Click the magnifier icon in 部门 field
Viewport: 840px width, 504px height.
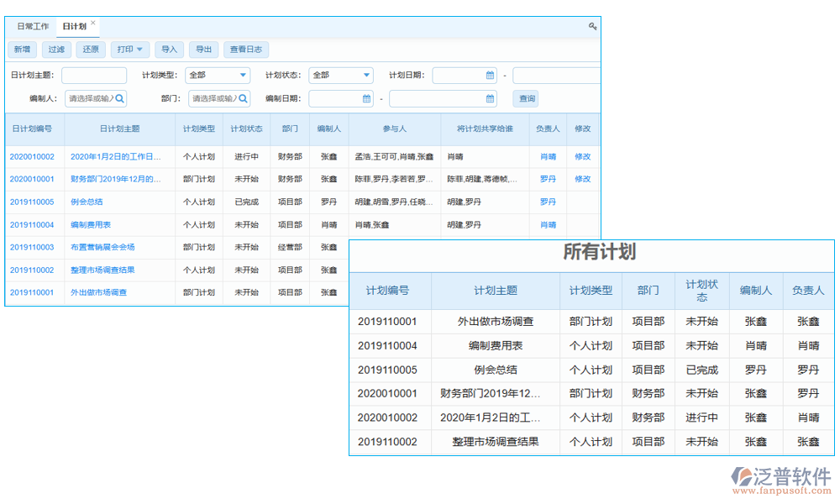[x=243, y=98]
